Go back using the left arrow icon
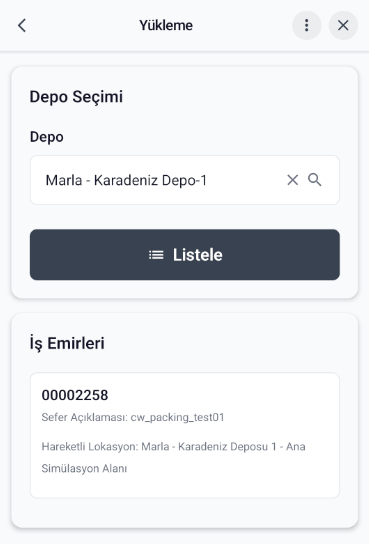Screen dimensions: 369x544 tap(22, 25)
